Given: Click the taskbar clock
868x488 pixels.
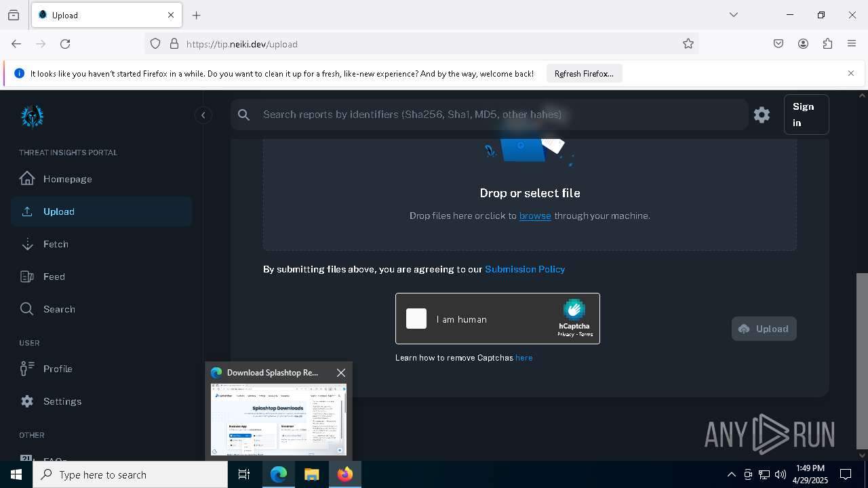Looking at the screenshot, I should click(810, 474).
